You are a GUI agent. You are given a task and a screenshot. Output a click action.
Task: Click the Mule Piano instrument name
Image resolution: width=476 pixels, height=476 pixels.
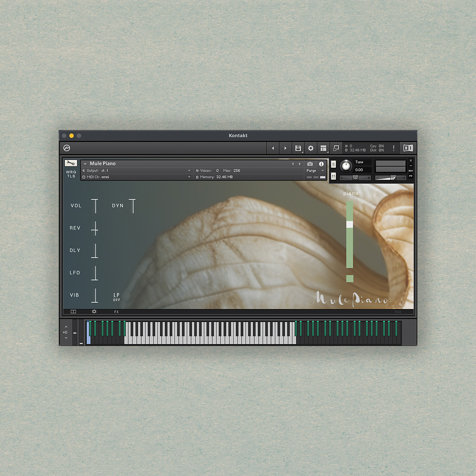[103, 164]
